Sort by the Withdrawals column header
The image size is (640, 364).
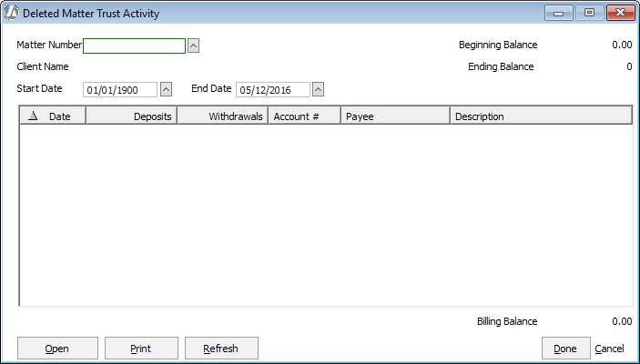tap(223, 116)
